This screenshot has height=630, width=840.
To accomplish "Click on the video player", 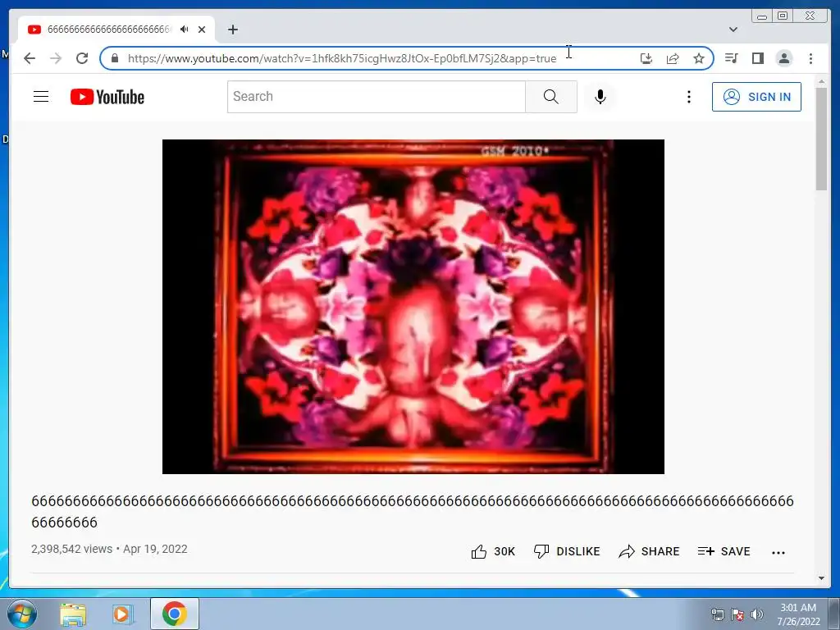I will coord(413,307).
